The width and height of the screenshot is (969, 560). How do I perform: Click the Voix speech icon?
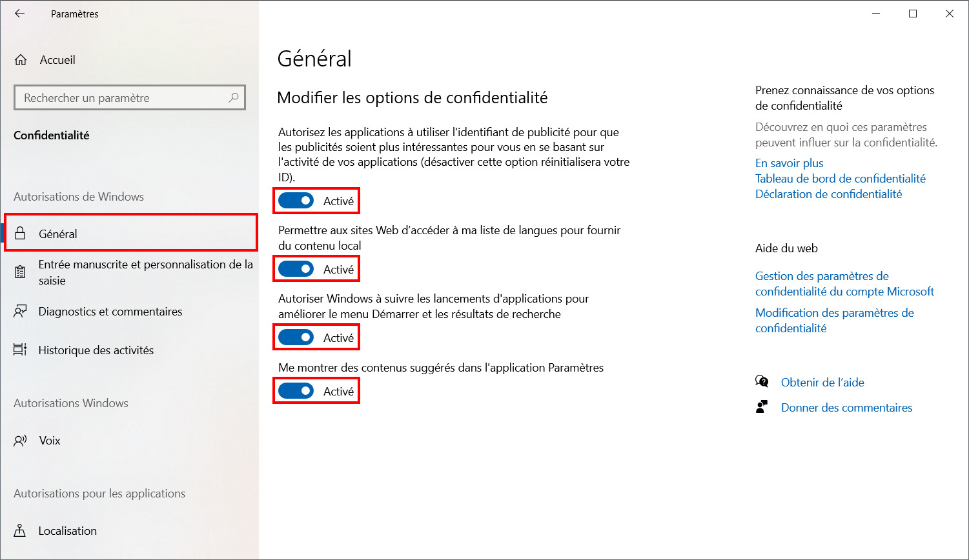click(21, 441)
